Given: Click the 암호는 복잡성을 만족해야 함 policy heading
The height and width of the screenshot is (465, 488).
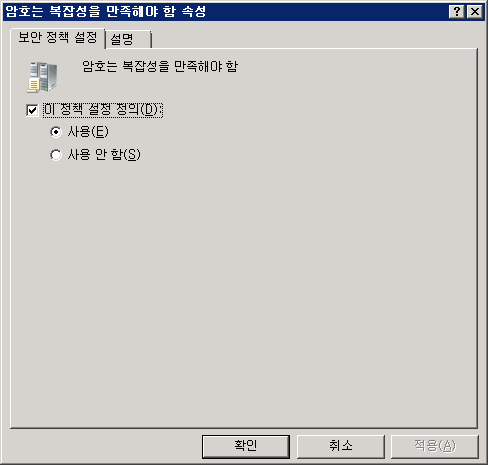Looking at the screenshot, I should (160, 67).
